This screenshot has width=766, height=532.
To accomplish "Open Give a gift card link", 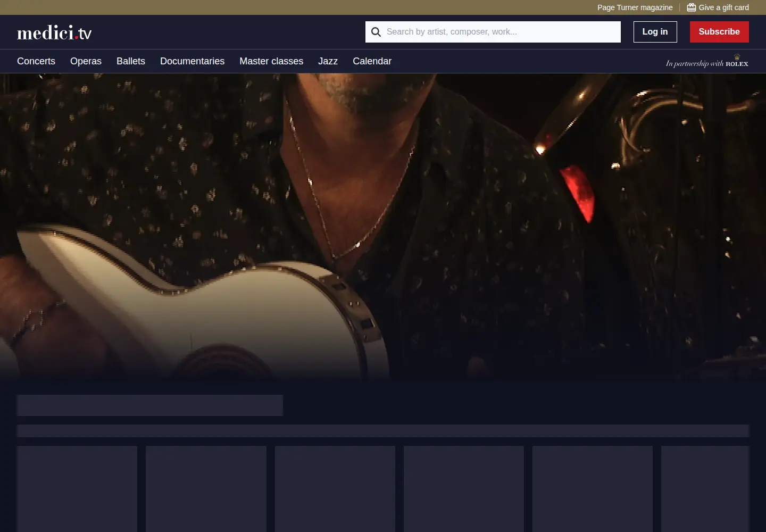I will [x=718, y=7].
